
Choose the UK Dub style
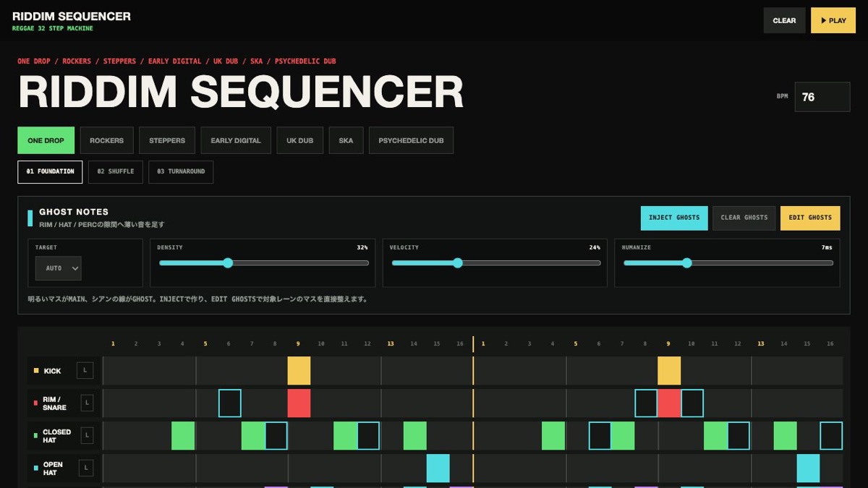coord(299,140)
